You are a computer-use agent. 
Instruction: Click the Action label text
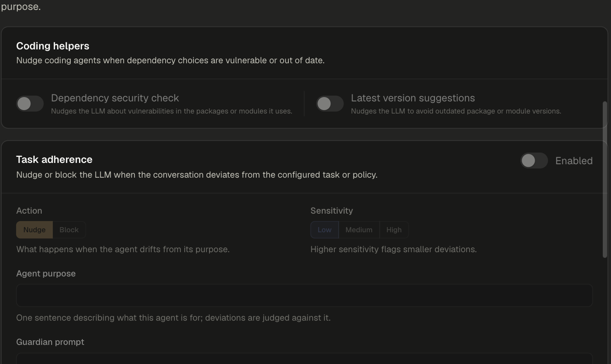[x=29, y=211]
